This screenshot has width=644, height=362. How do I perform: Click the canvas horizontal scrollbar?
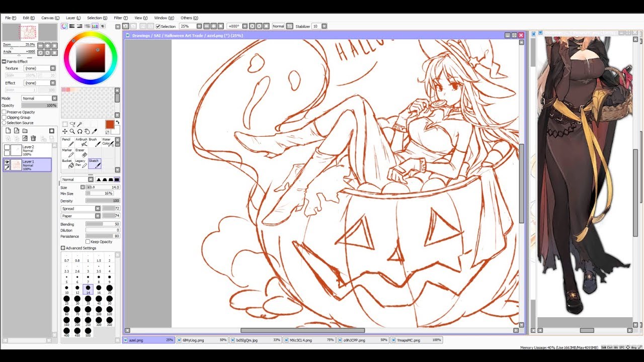[302, 330]
